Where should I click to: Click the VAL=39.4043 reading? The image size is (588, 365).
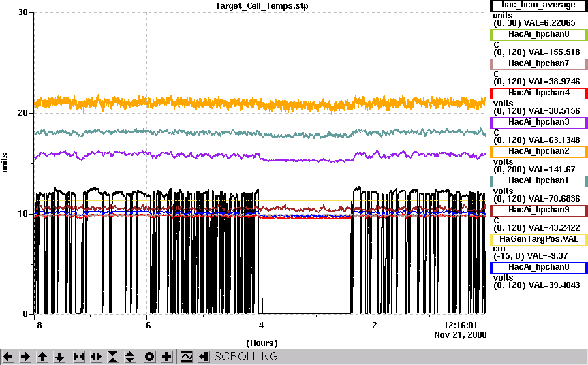click(x=554, y=285)
